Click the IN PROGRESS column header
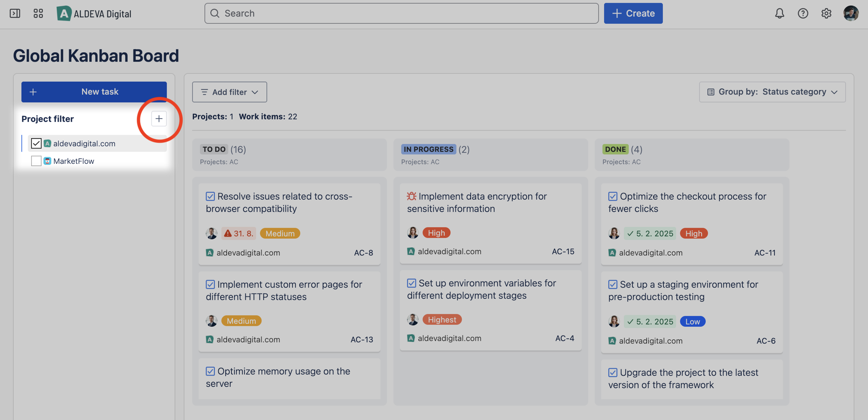 click(x=428, y=149)
